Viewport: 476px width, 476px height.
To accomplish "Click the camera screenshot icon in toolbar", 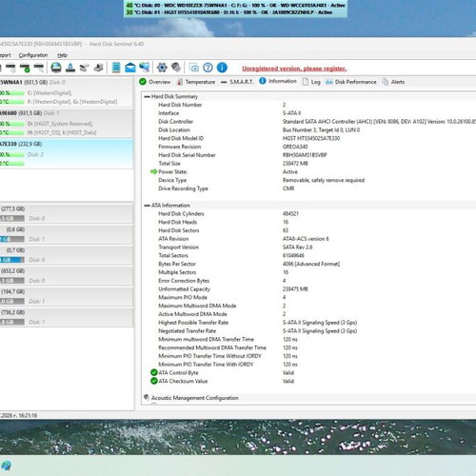I will (194, 68).
